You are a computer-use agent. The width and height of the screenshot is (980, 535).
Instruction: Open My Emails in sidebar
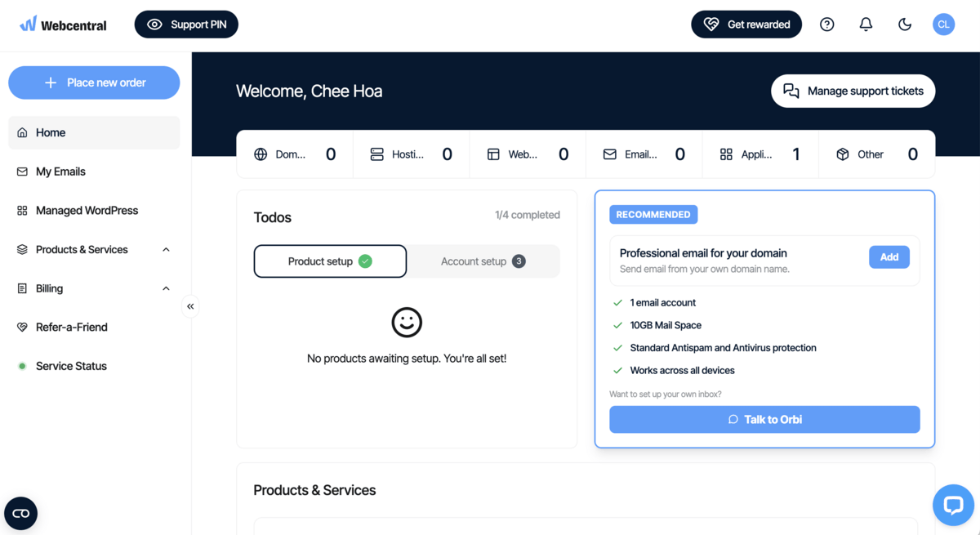tap(94, 172)
